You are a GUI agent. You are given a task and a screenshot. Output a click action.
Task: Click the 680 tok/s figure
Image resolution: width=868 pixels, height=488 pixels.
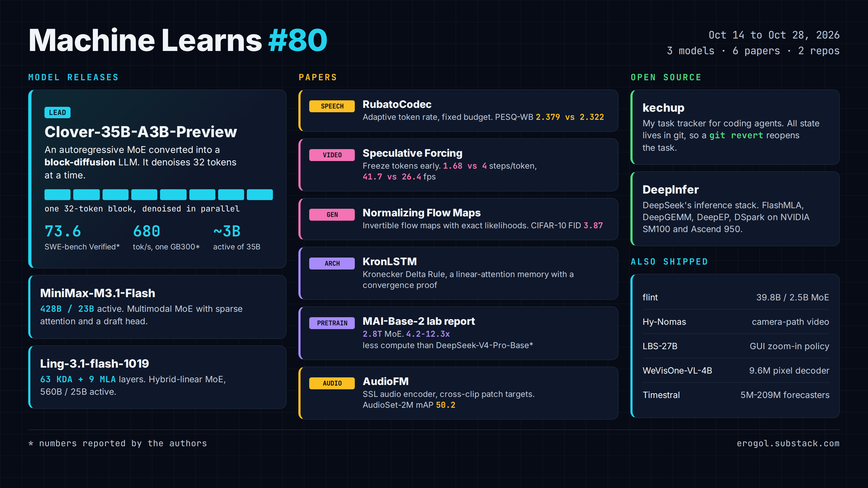pyautogui.click(x=146, y=231)
